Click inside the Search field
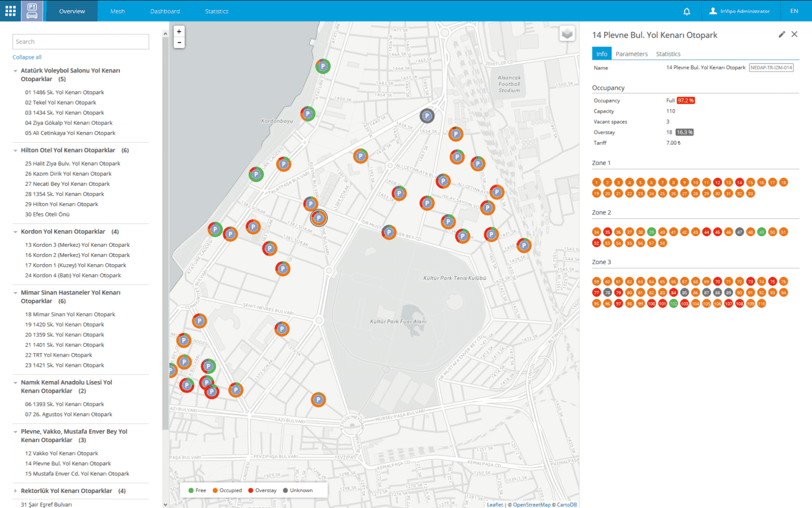 81,42
